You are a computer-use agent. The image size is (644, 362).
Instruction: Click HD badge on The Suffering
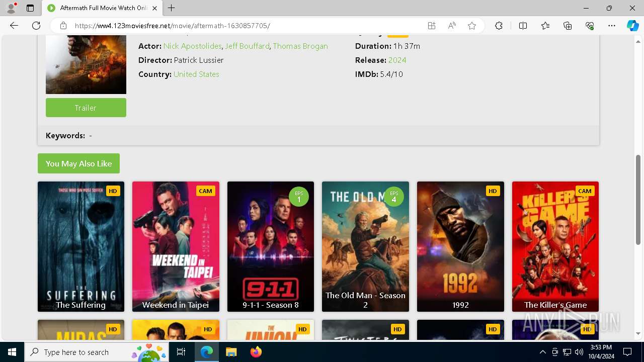[113, 191]
